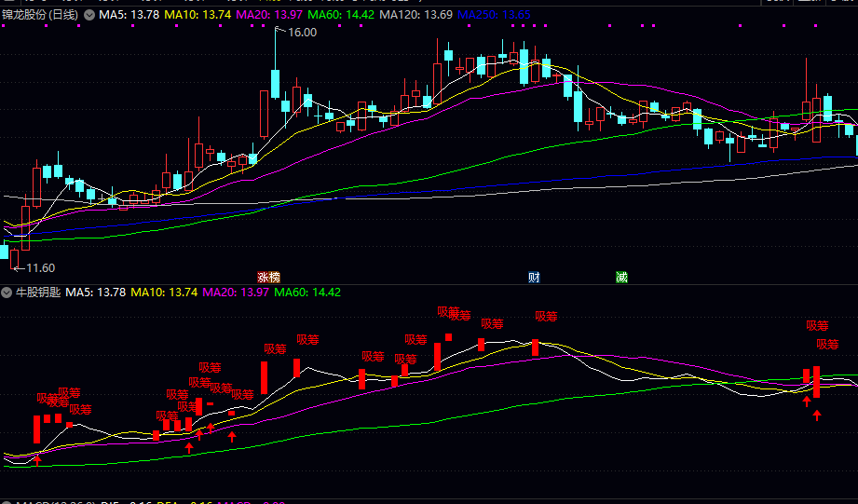This screenshot has height=504, width=858.
Task: Click MA20: 13.97 in main chart header
Action: (269, 15)
